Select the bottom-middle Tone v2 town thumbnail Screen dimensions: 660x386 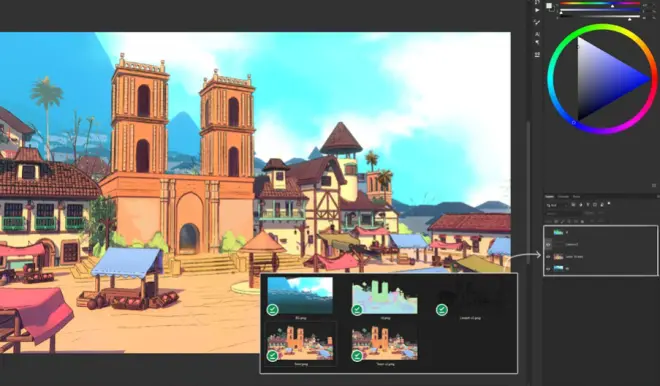point(385,343)
